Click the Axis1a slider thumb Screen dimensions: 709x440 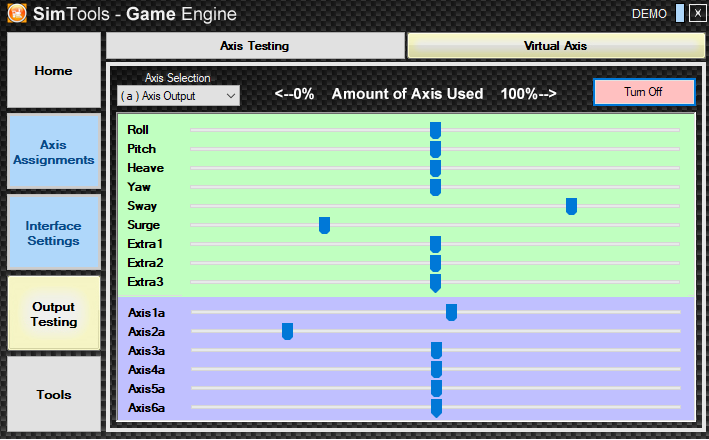pos(451,313)
